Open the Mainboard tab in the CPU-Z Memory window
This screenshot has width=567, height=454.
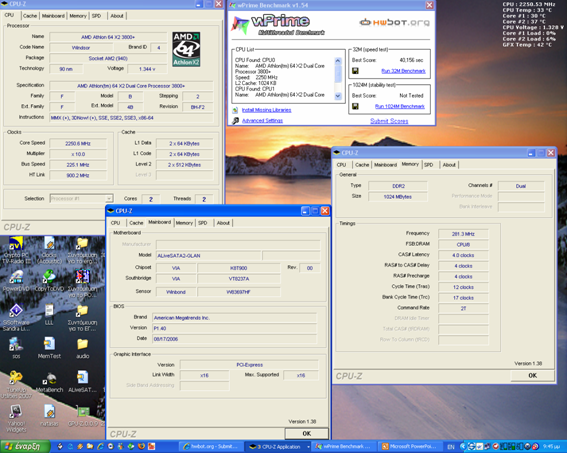point(385,165)
